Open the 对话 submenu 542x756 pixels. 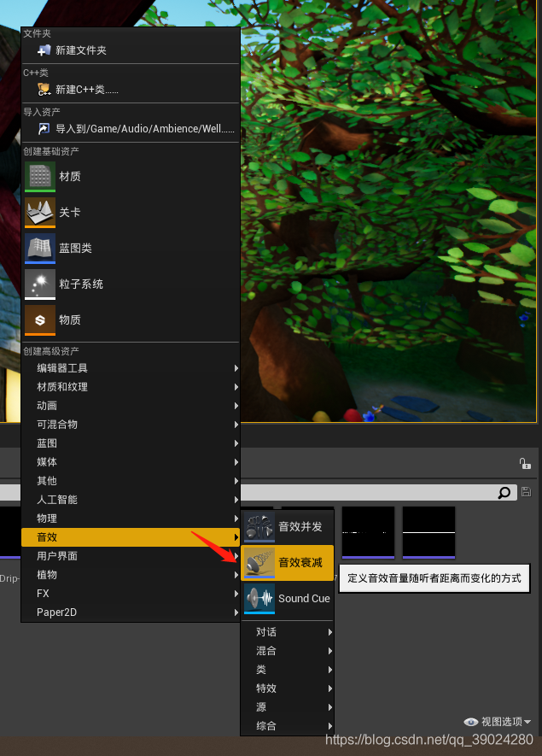point(287,632)
